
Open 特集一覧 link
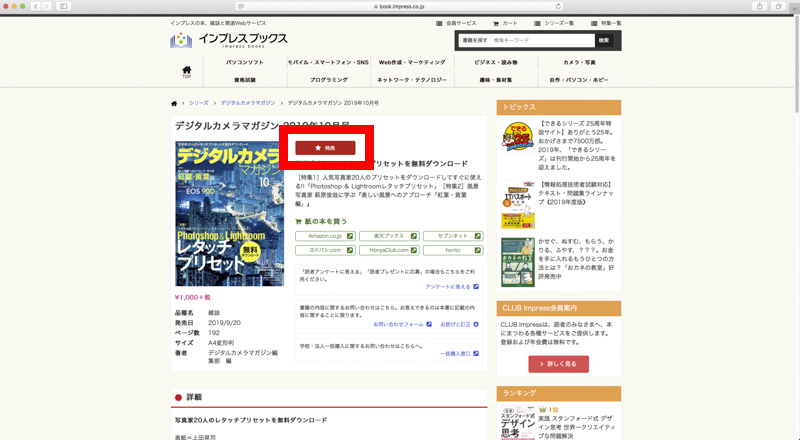(611, 23)
